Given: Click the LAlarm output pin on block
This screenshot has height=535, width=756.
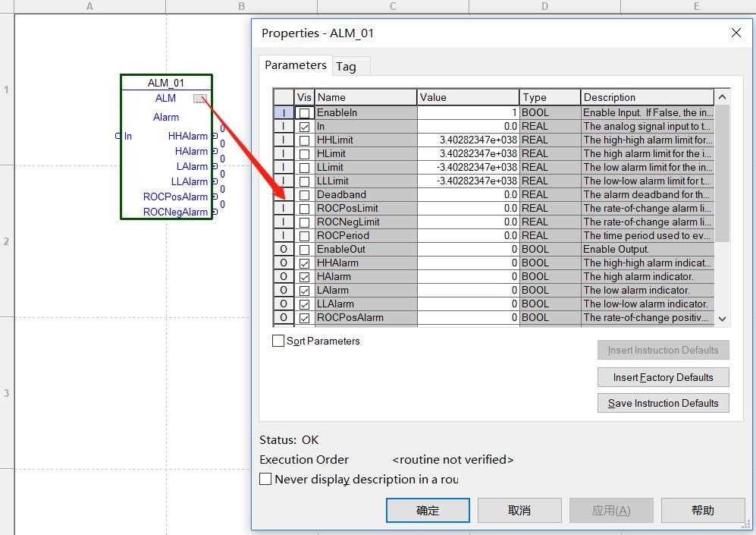Looking at the screenshot, I should (x=215, y=166).
